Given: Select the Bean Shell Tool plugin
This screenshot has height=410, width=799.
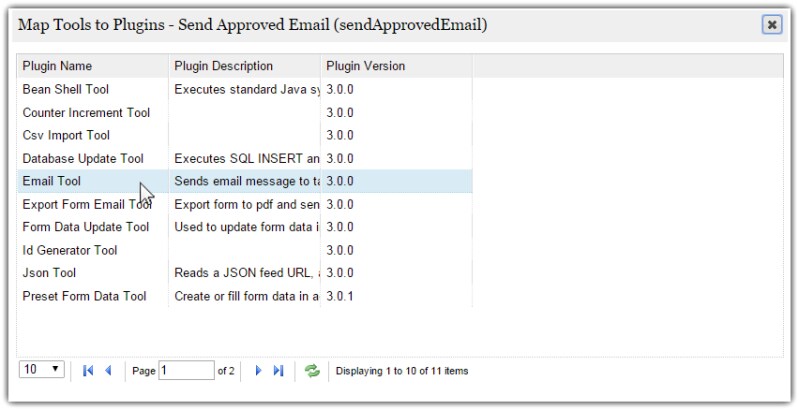Looking at the screenshot, I should (x=245, y=89).
